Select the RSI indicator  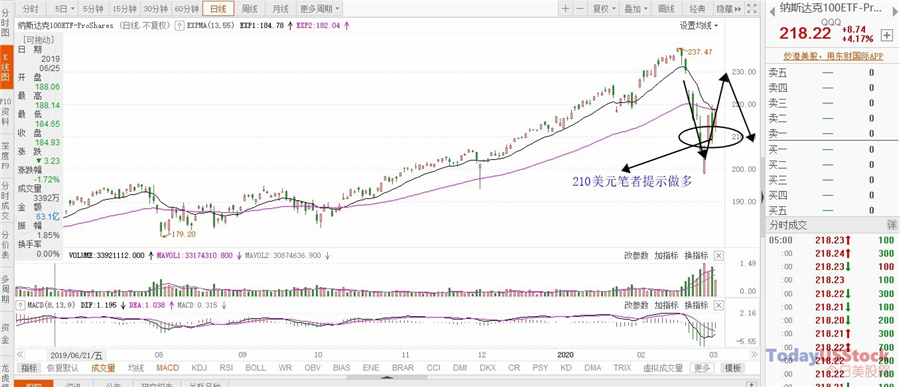227,368
